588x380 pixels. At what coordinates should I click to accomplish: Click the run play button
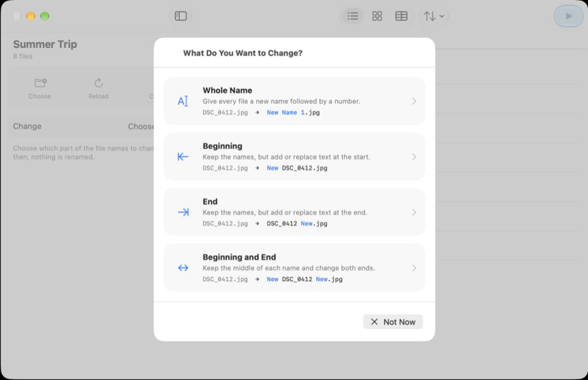[x=569, y=16]
